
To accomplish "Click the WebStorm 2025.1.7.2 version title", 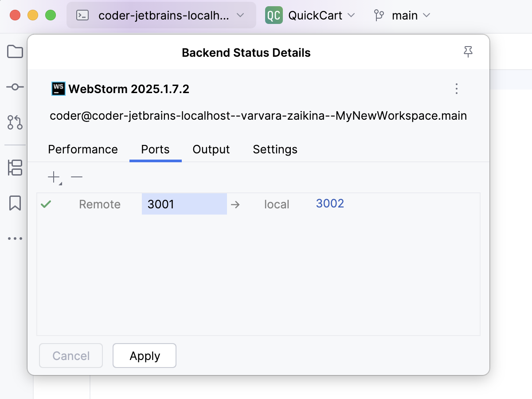I will point(129,89).
